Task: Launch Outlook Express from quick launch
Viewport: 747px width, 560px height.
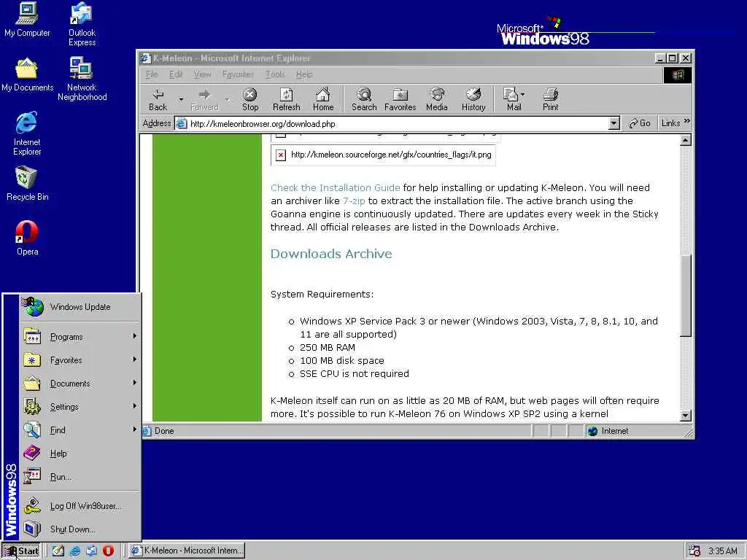Action: [91, 551]
